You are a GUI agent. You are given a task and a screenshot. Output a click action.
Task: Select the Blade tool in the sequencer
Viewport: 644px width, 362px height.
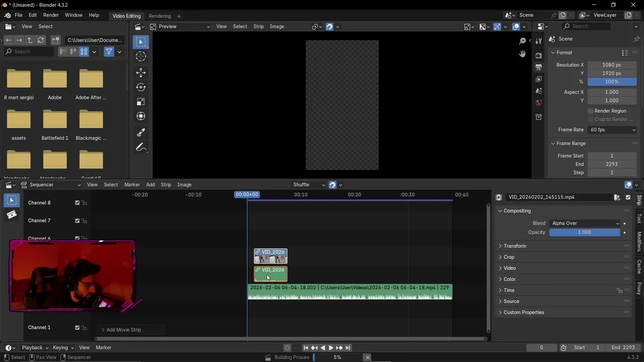click(x=12, y=215)
